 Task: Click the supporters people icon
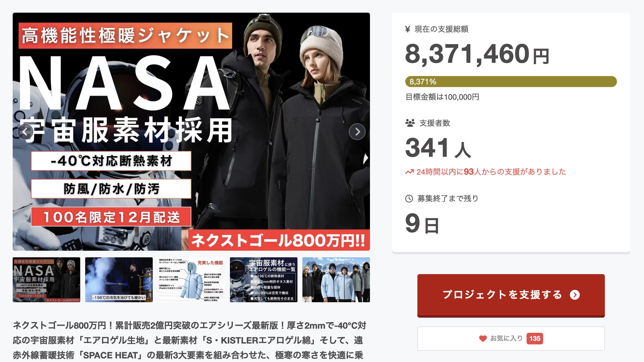410,123
